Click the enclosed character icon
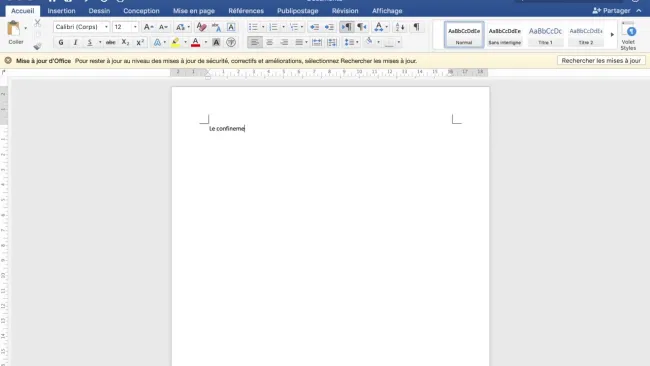This screenshot has height=366, width=650. (231, 42)
